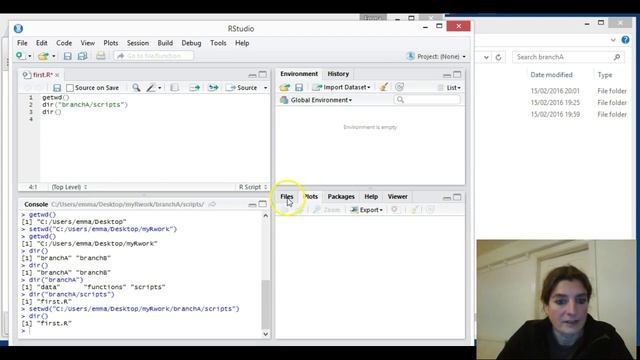The height and width of the screenshot is (360, 640).
Task: Refresh the Environment pane
Action: 399,87
